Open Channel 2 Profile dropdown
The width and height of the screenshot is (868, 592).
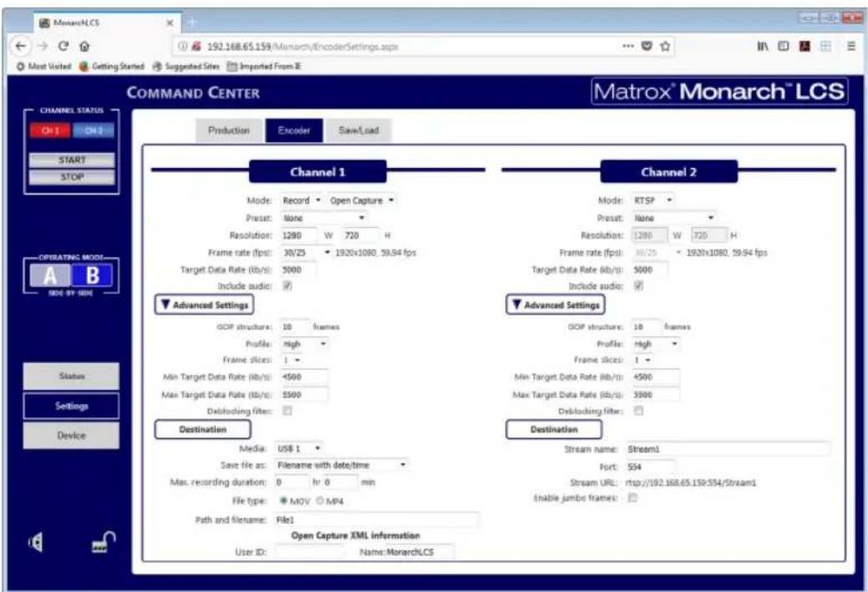click(x=656, y=343)
